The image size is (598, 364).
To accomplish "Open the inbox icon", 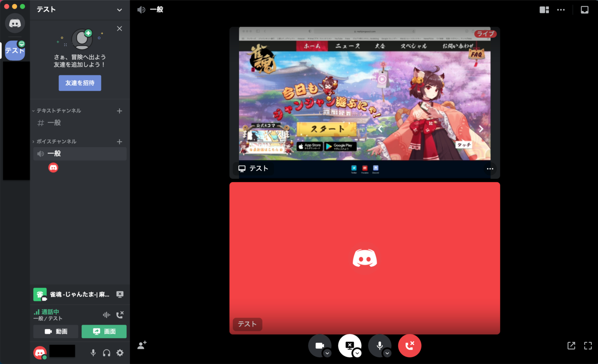I will 585,10.
